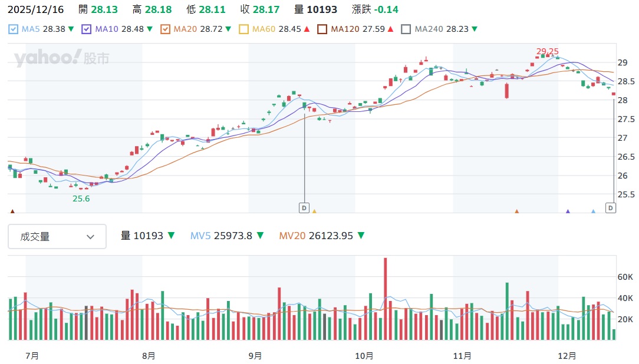This screenshot has height=364, width=639.
Task: Turn on the MA120 checkbox
Action: click(x=322, y=29)
